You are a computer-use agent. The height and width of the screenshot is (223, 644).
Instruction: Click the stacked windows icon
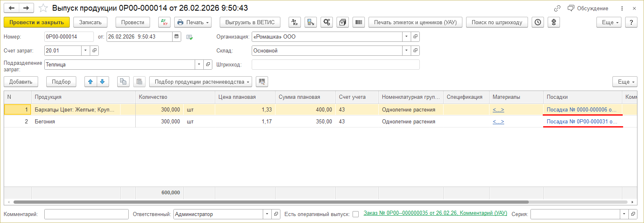coord(343,22)
